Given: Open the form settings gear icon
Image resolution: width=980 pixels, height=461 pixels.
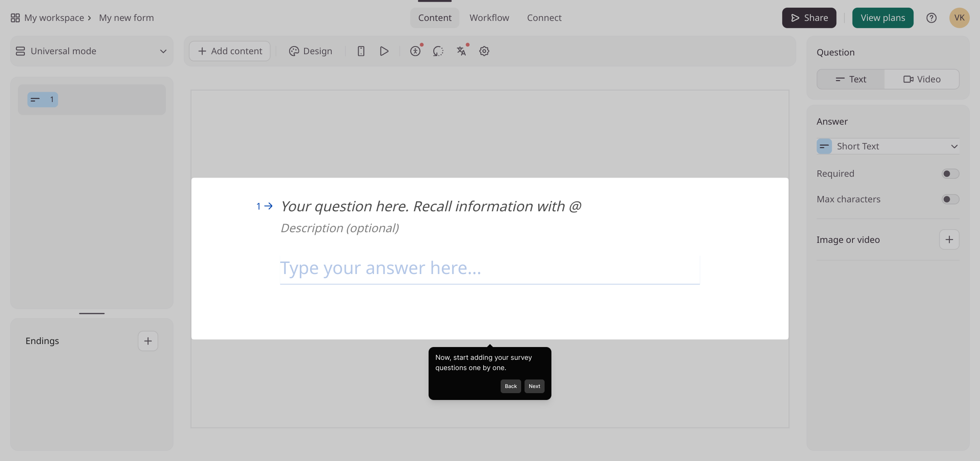Looking at the screenshot, I should click(x=484, y=51).
